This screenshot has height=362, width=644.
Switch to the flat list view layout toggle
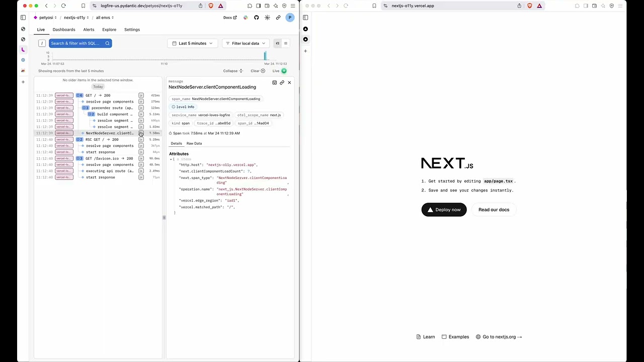(x=285, y=43)
